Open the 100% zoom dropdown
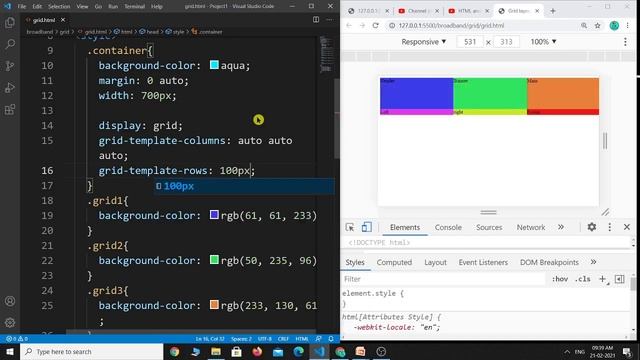Viewport: 640px width, 360px height. coord(543,42)
